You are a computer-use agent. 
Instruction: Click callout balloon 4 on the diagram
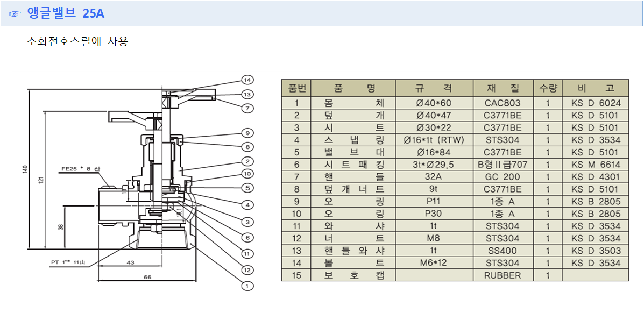[x=247, y=204]
